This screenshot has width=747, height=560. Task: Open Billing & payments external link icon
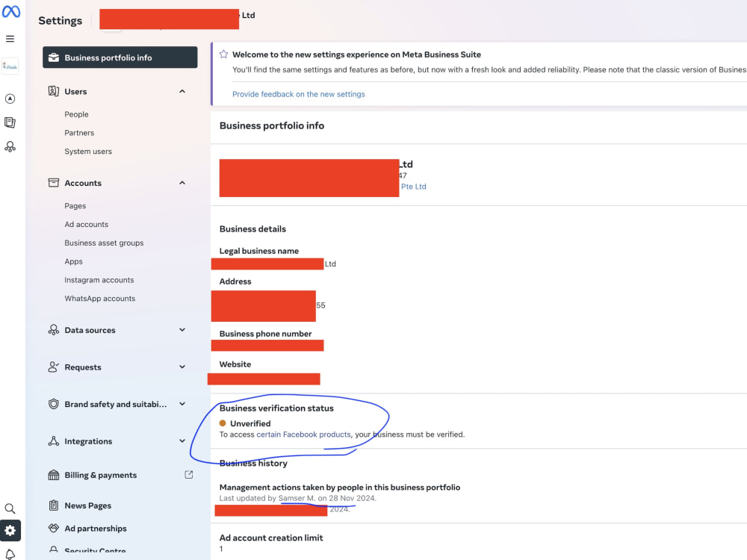[x=189, y=475]
